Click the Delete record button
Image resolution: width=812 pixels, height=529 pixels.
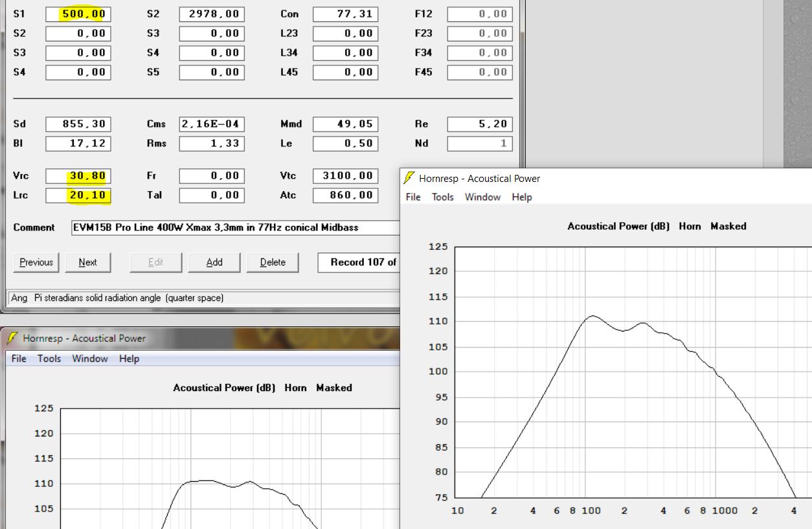click(x=273, y=262)
